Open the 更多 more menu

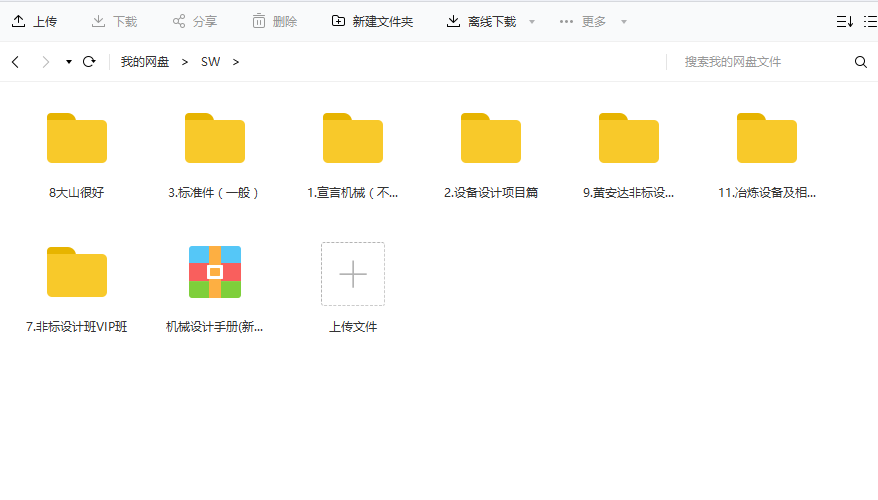[x=582, y=21]
